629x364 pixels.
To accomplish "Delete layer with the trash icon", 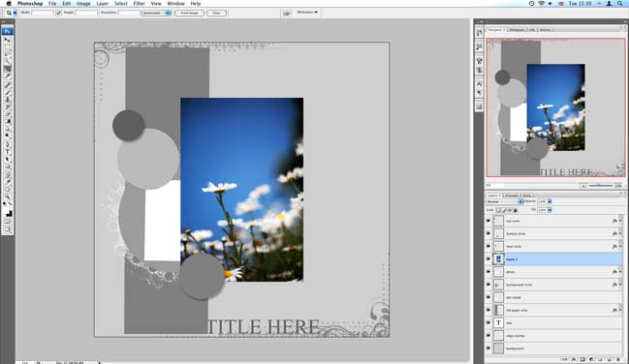I will click(618, 359).
